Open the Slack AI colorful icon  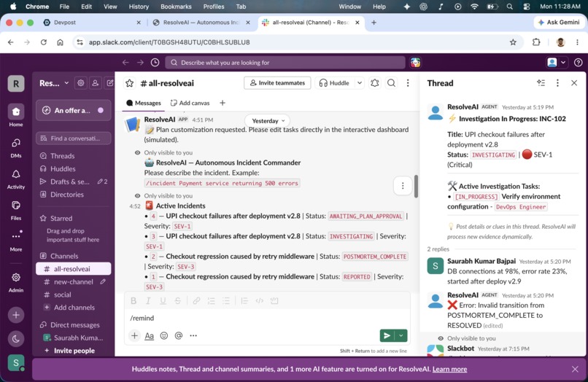415,63
